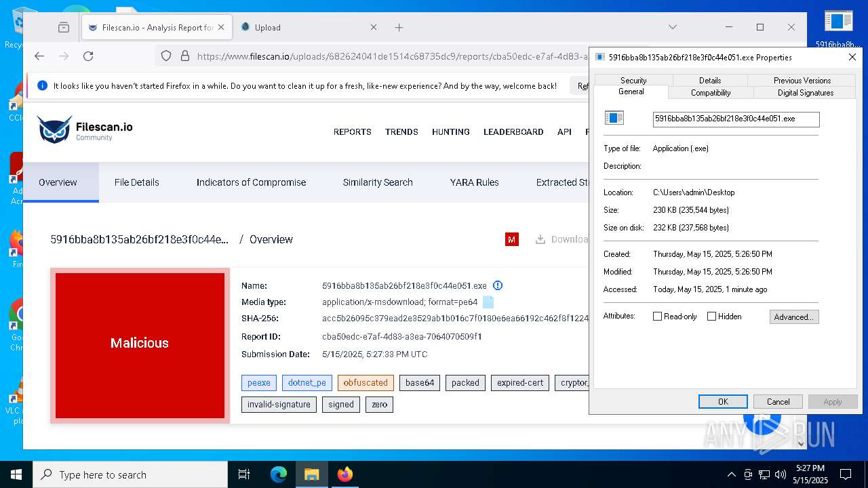Open the Digital Signatures tab
The image size is (868, 488).
pos(806,93)
